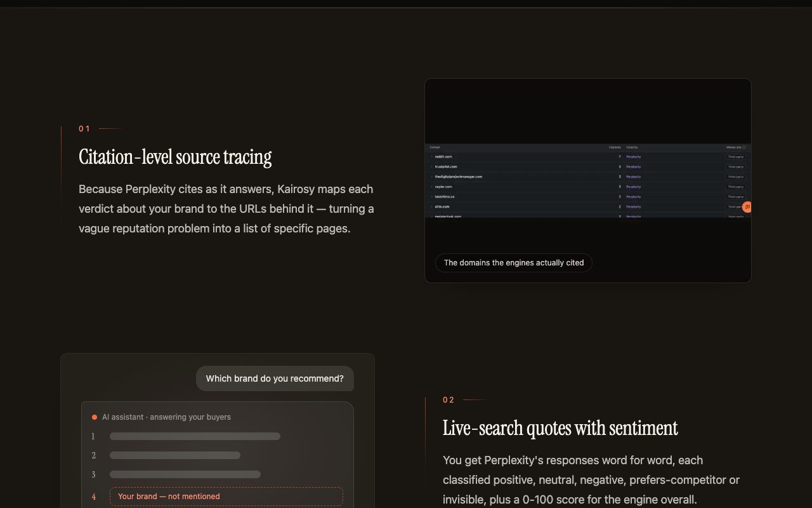The height and width of the screenshot is (508, 812).
Task: Click the info icon beside Whose site
Action: tap(744, 147)
